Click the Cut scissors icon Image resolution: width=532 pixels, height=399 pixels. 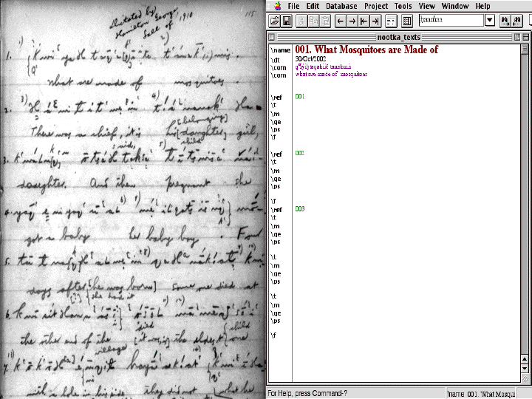coord(301,21)
